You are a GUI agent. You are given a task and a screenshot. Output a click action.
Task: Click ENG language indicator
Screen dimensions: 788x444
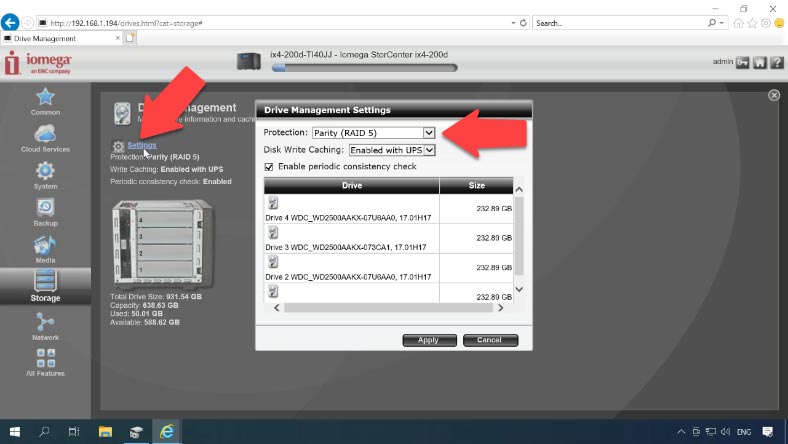coord(744,432)
